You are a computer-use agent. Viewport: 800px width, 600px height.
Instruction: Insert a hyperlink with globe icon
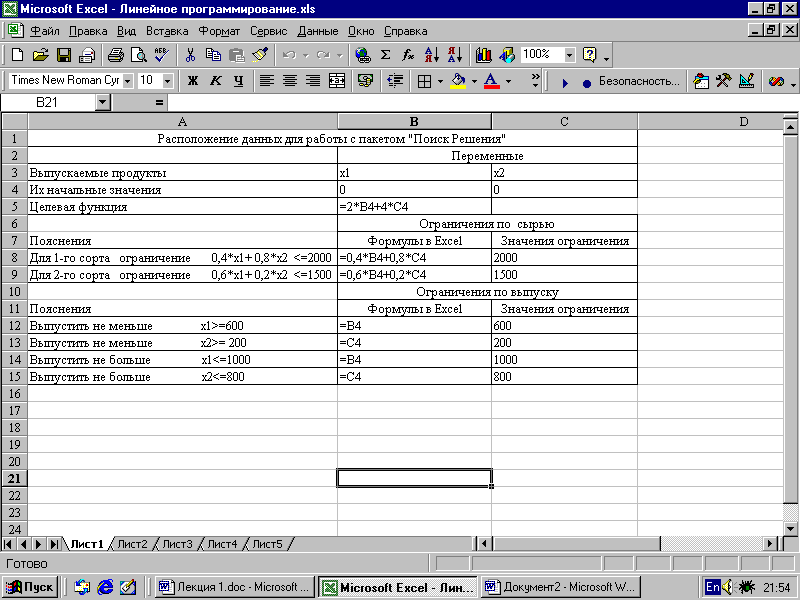(x=363, y=55)
